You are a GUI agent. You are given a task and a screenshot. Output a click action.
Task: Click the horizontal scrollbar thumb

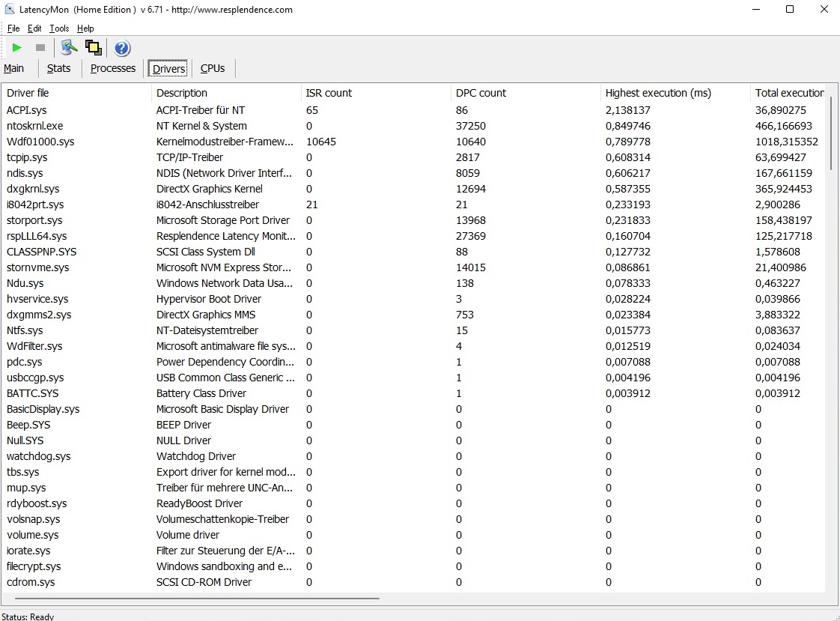click(x=197, y=598)
